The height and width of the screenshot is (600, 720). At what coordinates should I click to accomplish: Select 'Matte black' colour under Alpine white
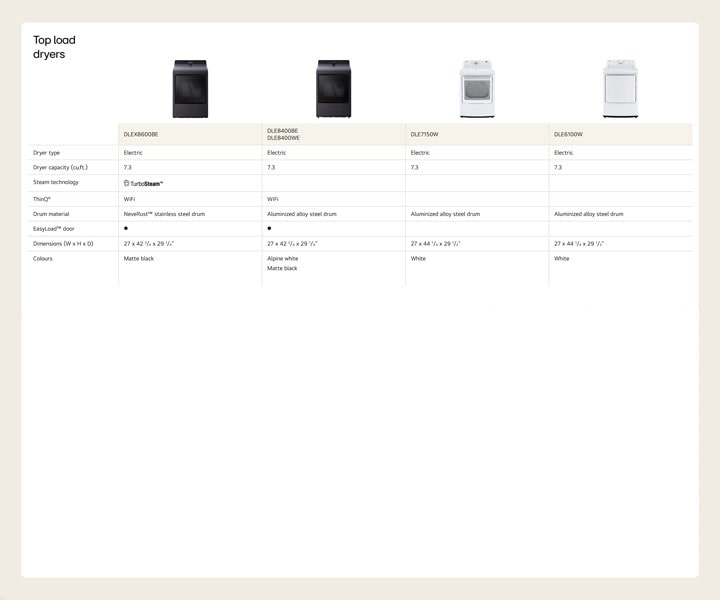(282, 268)
